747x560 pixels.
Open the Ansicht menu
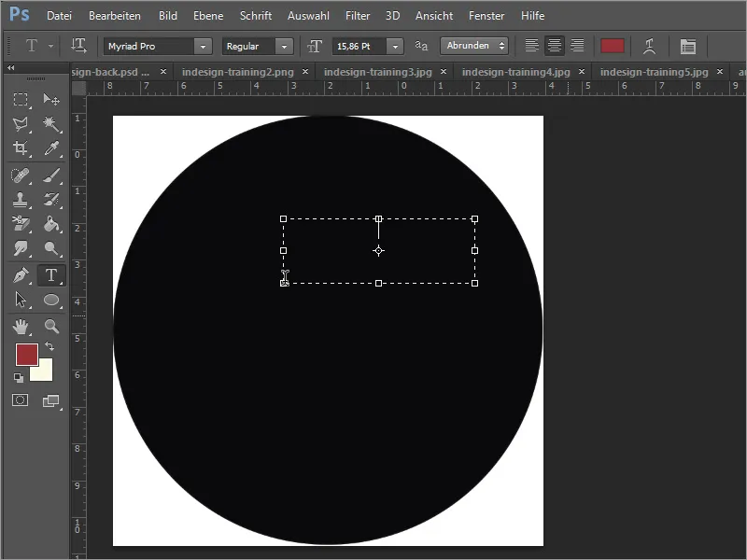[x=434, y=16]
